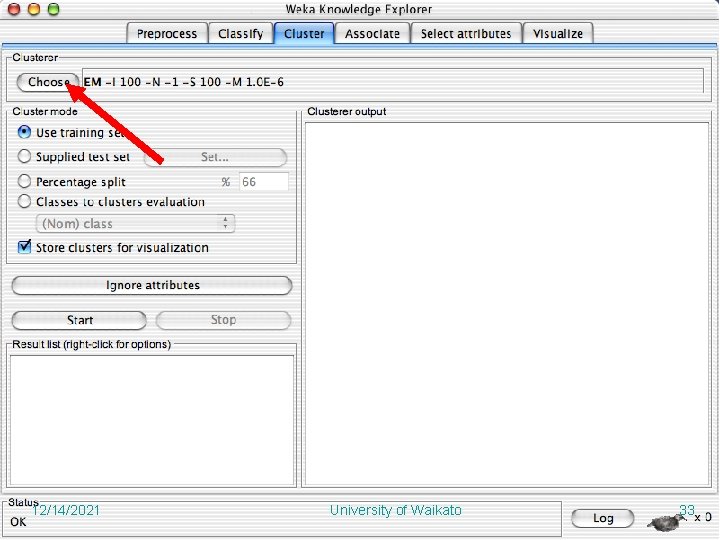Viewport: 720px width, 540px height.
Task: Click the percentage split value field
Action: (x=264, y=181)
